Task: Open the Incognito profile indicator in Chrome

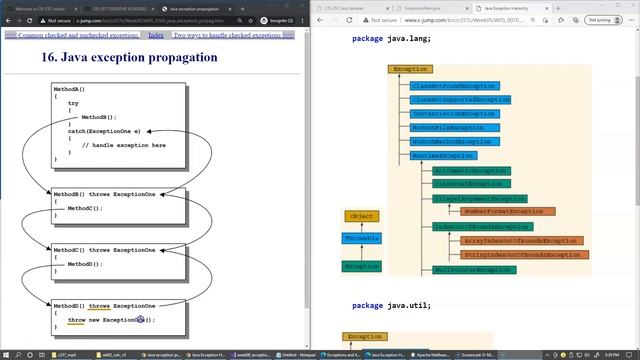Action: pyautogui.click(x=277, y=20)
